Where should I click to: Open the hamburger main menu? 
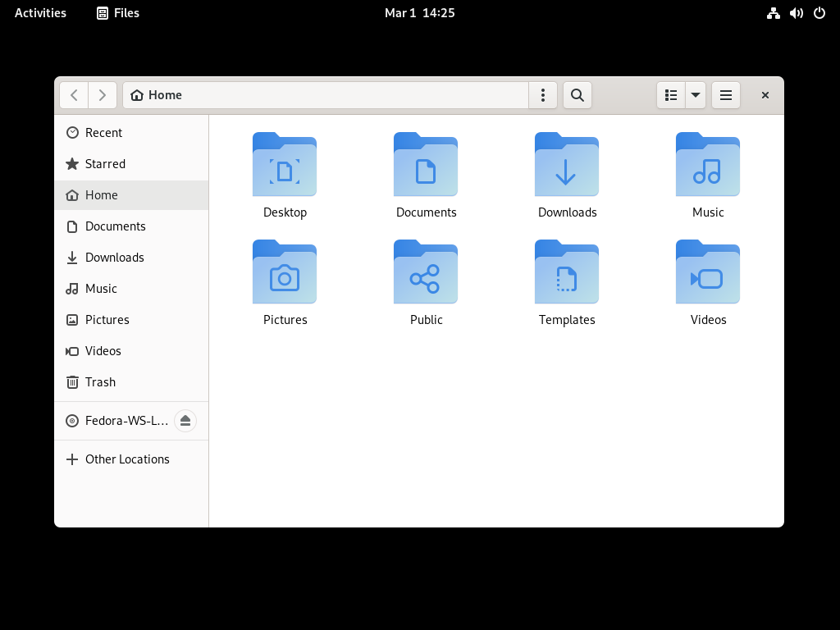pyautogui.click(x=726, y=95)
